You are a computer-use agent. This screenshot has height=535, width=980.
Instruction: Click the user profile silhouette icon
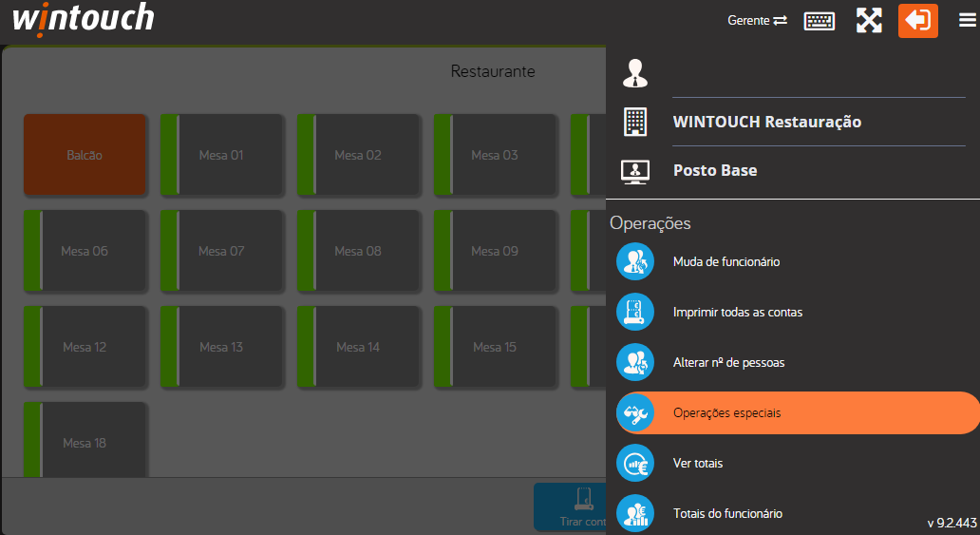(634, 72)
